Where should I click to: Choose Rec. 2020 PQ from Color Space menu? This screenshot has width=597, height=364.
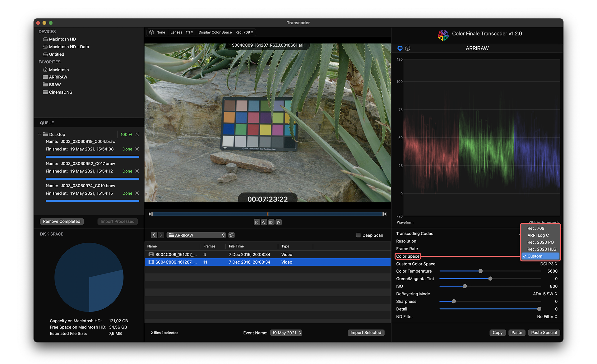(x=540, y=242)
